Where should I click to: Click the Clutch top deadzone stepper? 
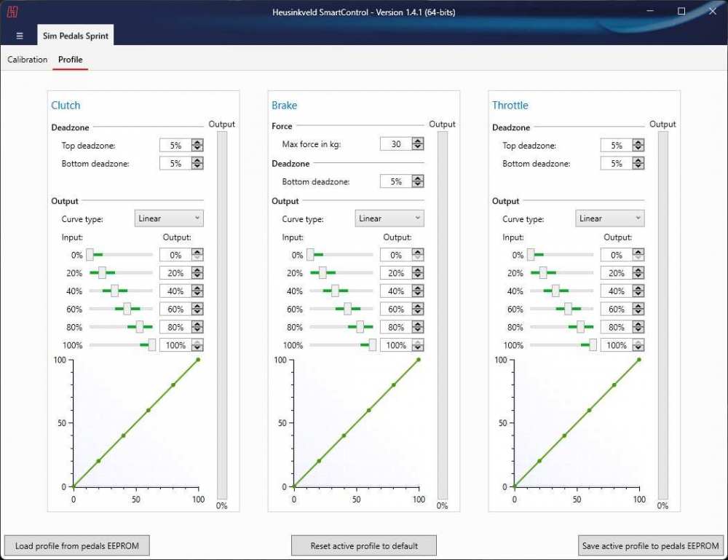click(197, 145)
